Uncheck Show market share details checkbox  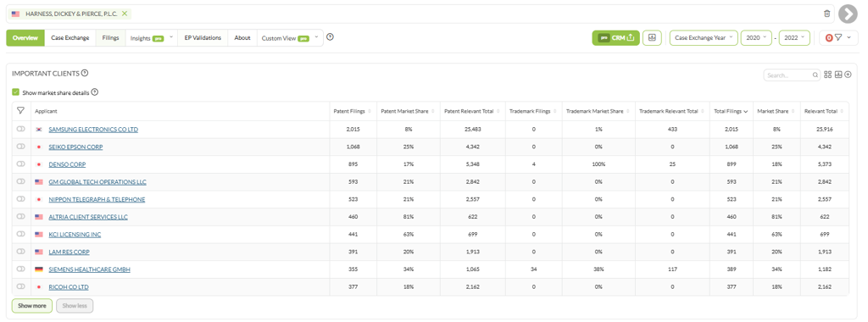[x=15, y=92]
